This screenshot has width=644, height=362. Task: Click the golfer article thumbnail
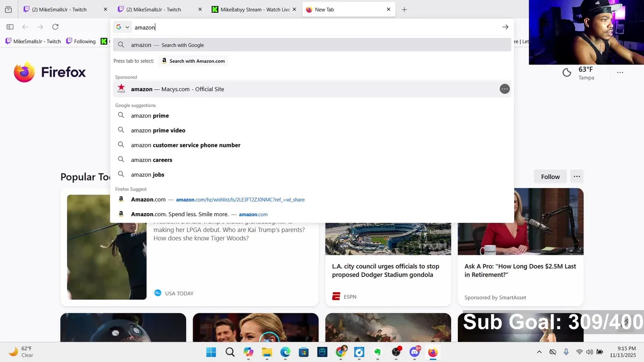(x=107, y=247)
